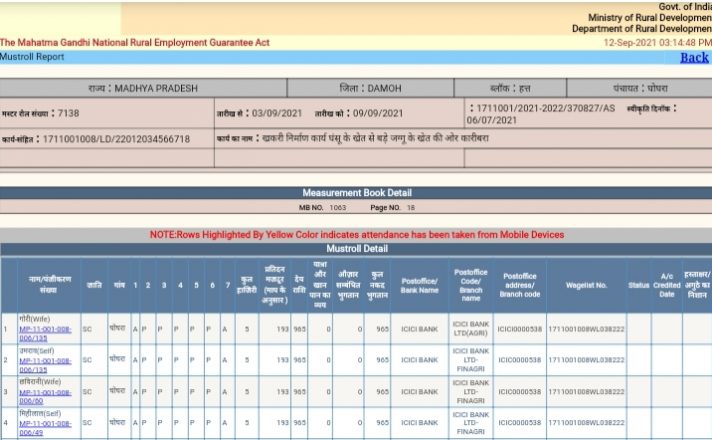Select branch code ICIC0000538 in row 2
Viewport: 712px width, 440px height.
520,360
